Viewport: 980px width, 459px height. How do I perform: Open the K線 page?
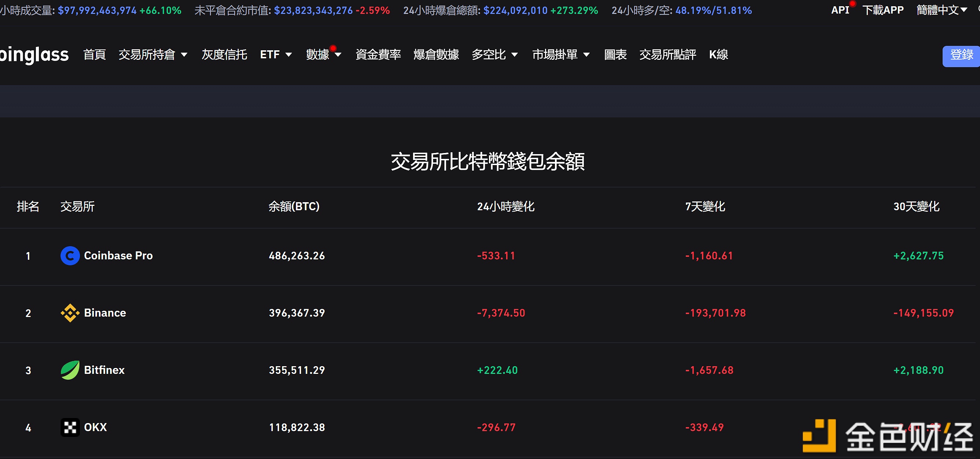[718, 55]
